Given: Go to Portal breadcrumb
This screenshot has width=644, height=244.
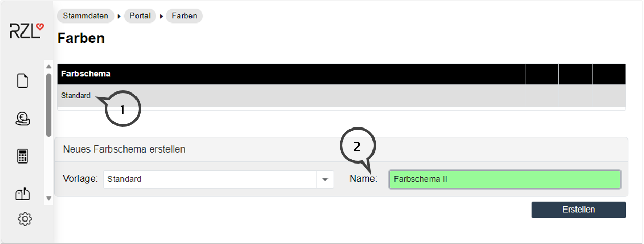Looking at the screenshot, I should [x=140, y=16].
